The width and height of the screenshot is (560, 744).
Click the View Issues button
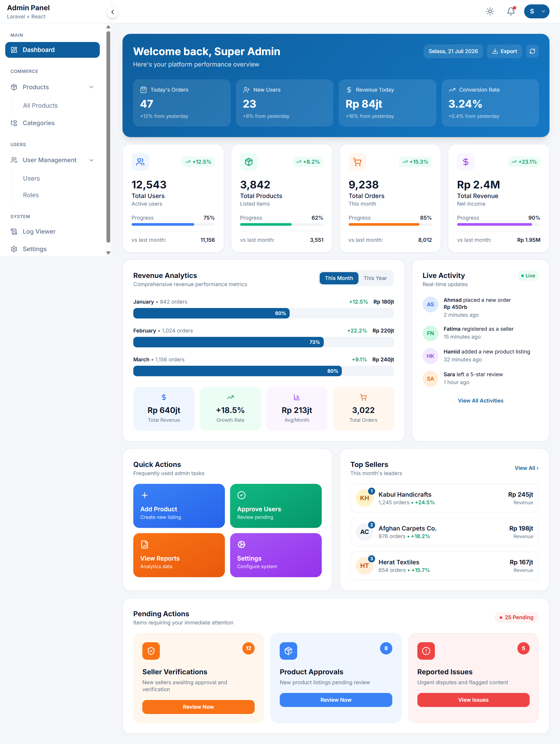point(473,700)
